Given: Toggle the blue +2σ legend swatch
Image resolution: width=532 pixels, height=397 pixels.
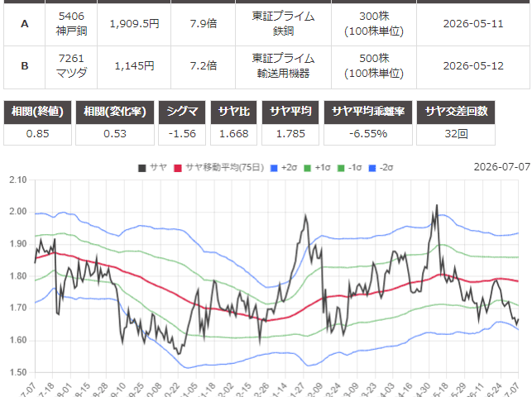Looking at the screenshot, I should 274,168.
